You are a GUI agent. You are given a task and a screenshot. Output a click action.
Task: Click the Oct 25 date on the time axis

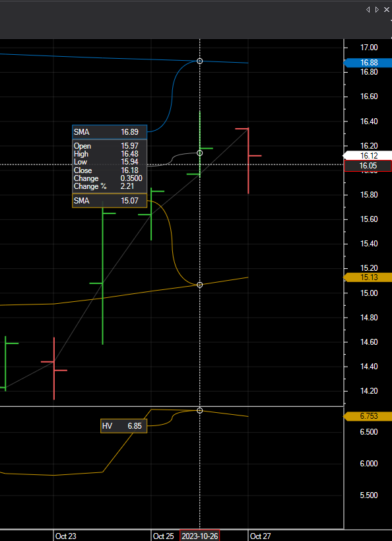164,536
